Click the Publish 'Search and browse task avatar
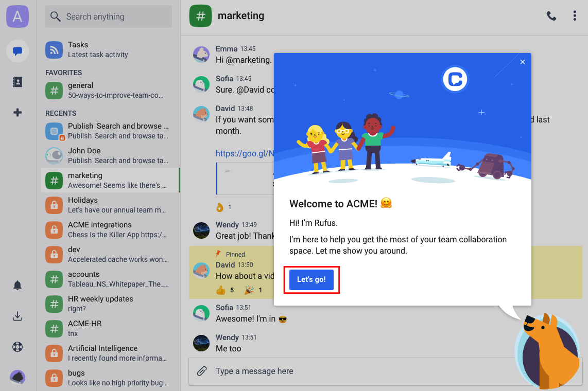The width and height of the screenshot is (588, 391). (x=55, y=132)
